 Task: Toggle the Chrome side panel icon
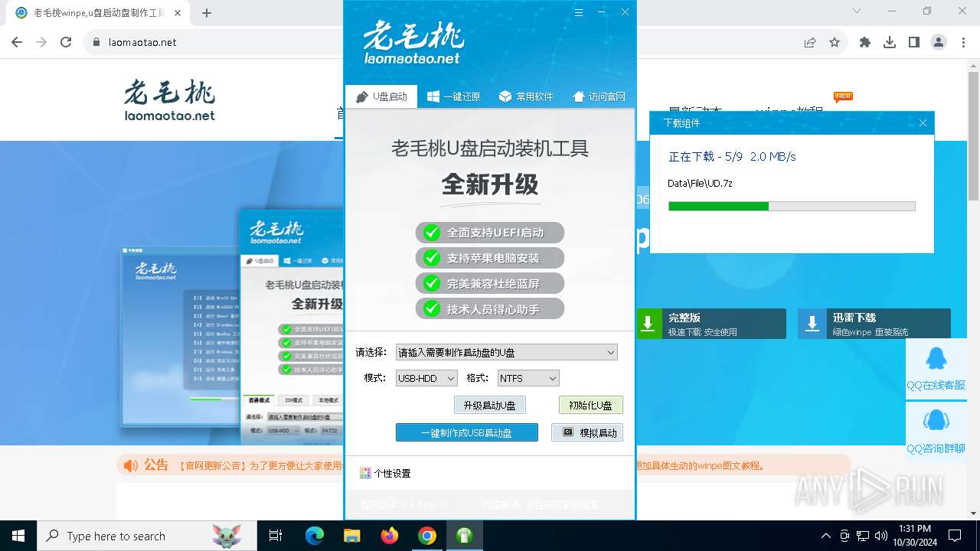914,42
